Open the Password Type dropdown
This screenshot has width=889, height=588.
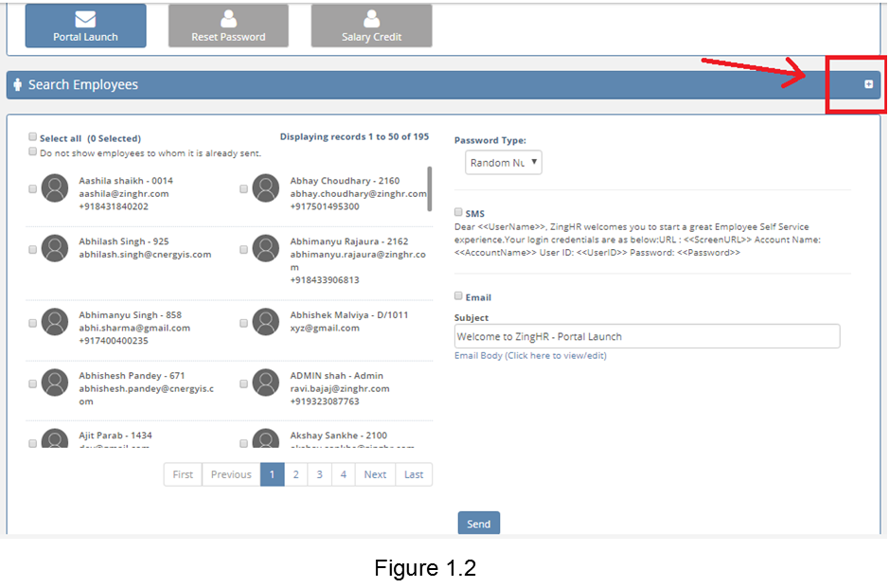[504, 163]
